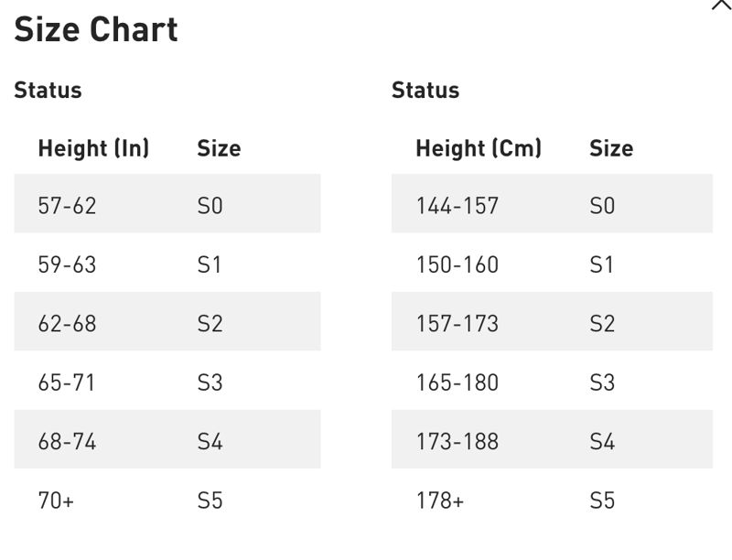The width and height of the screenshot is (732, 560).
Task: Select the 144-157 cm height cell
Action: click(457, 206)
